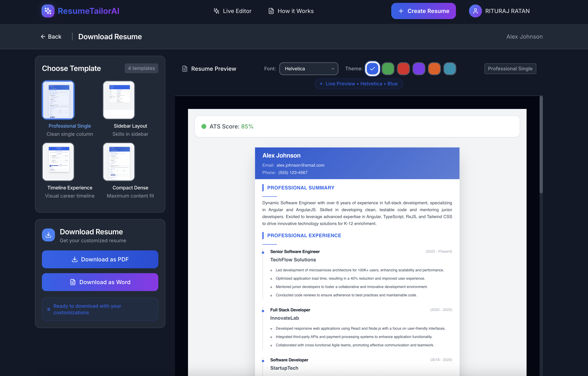Click the Alex Johnson name in resume banner

click(281, 155)
